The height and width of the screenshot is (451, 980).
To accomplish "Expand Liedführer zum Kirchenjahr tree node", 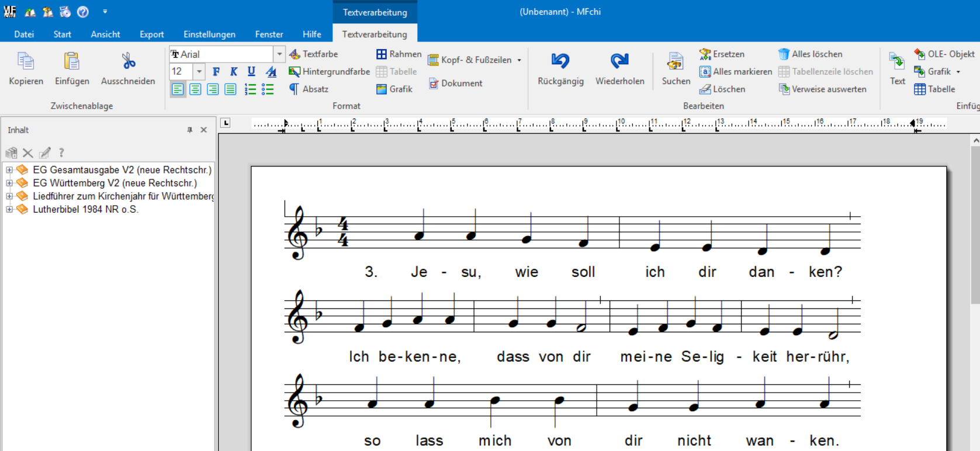I will point(9,196).
